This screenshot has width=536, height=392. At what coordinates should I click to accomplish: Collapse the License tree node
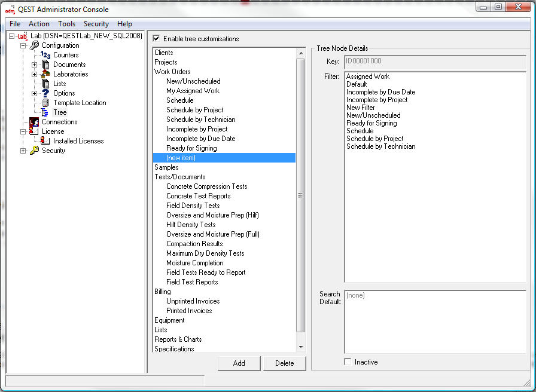(x=23, y=131)
